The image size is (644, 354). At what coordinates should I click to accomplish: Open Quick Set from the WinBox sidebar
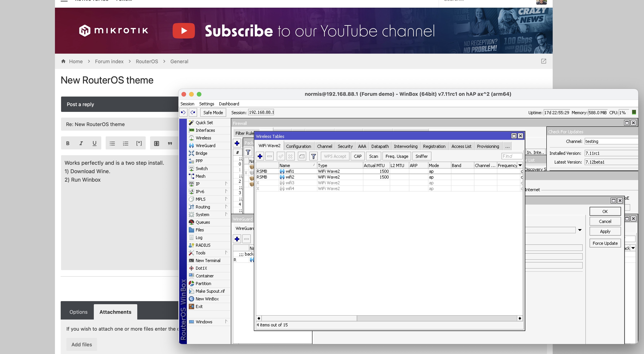[204, 123]
